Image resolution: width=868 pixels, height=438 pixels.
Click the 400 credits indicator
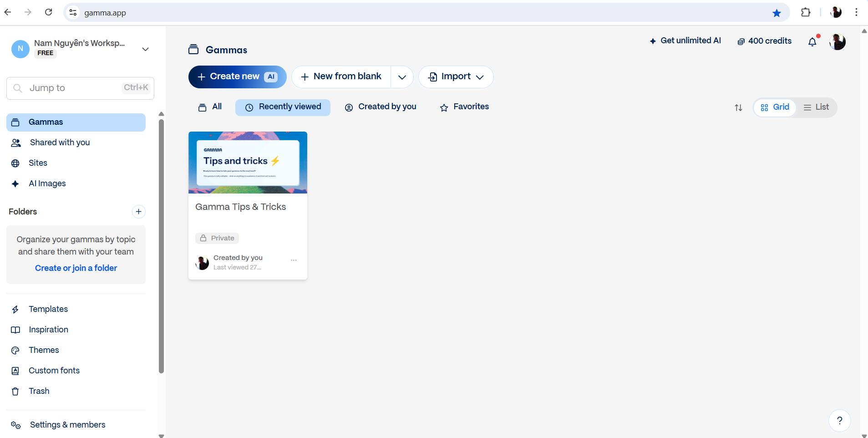pyautogui.click(x=764, y=41)
